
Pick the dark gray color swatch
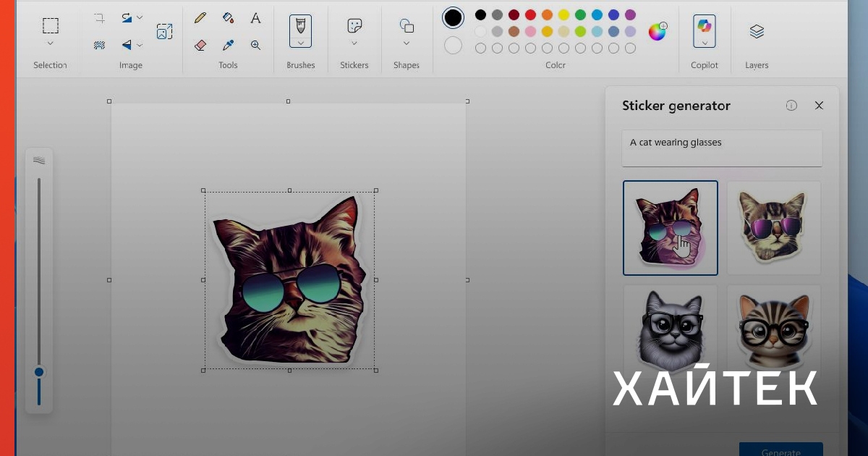(497, 14)
